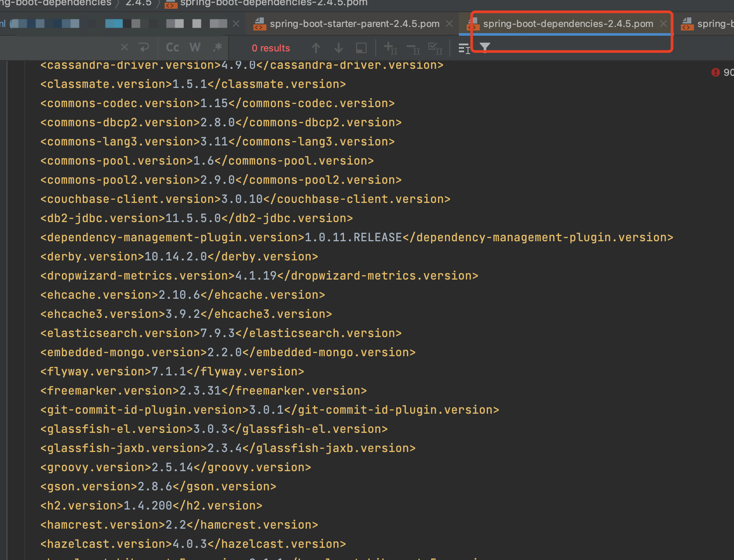Click the groovy.version line
Viewport: 734px width, 560px height.
click(x=176, y=467)
